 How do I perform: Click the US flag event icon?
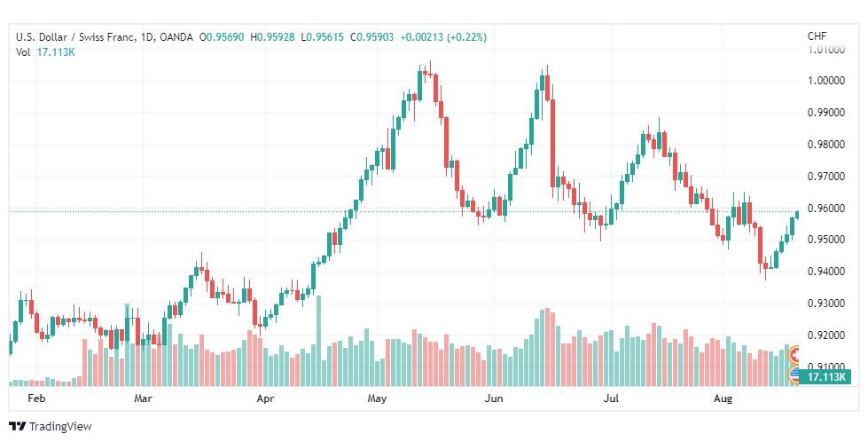(x=794, y=374)
